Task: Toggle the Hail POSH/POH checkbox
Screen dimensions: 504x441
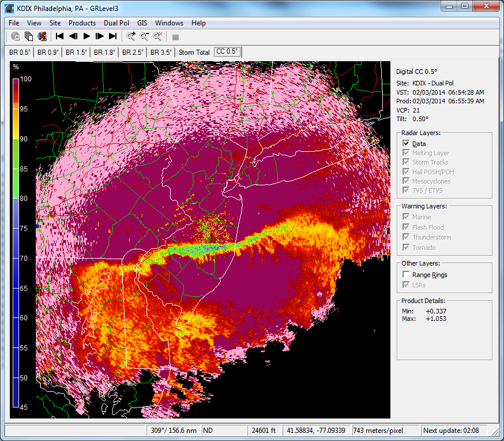Action: (406, 172)
